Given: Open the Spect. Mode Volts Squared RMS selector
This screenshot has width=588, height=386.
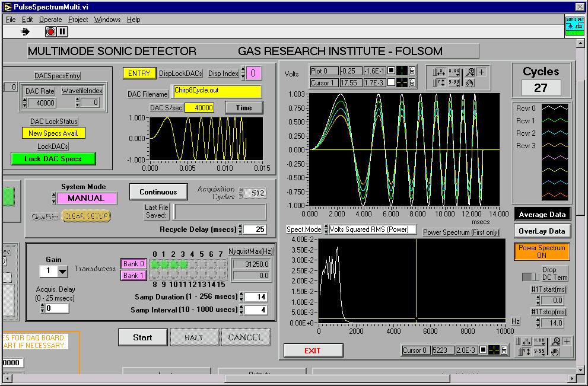Looking at the screenshot, I should (x=373, y=229).
